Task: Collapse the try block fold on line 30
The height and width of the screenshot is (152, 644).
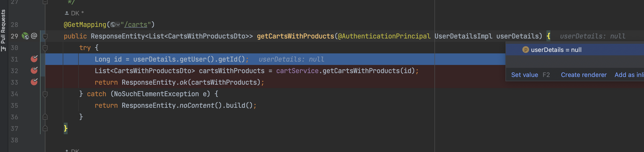Action: coord(45,48)
